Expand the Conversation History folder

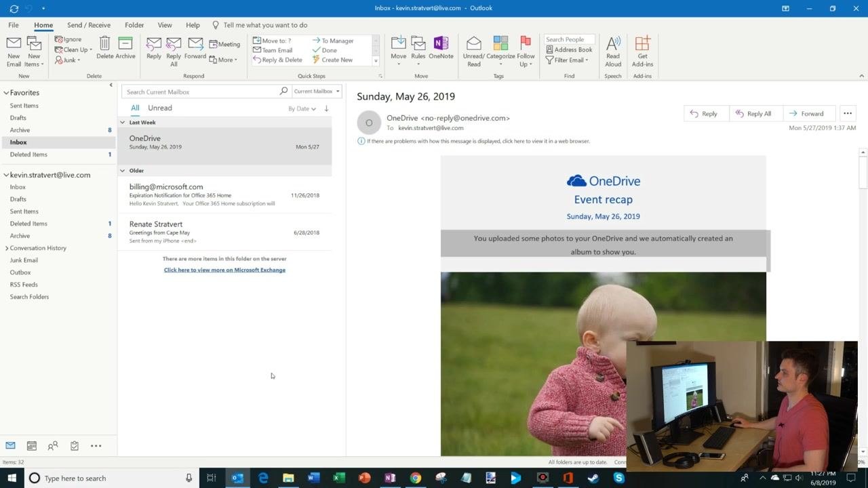(6, 248)
